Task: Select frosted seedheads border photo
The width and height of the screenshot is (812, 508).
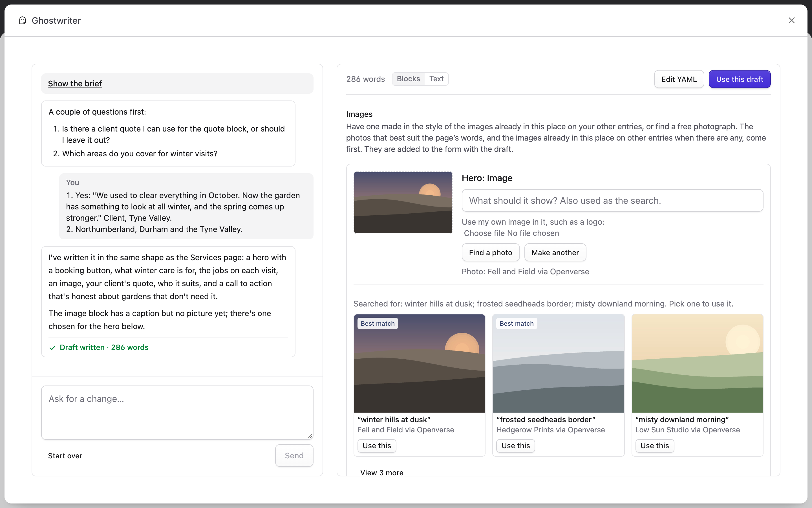Action: coord(558,364)
